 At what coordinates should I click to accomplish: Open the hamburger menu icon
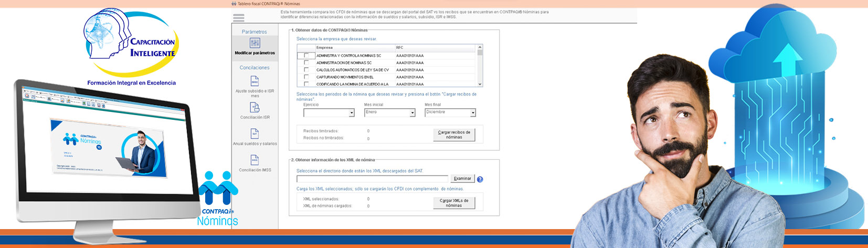click(x=239, y=18)
